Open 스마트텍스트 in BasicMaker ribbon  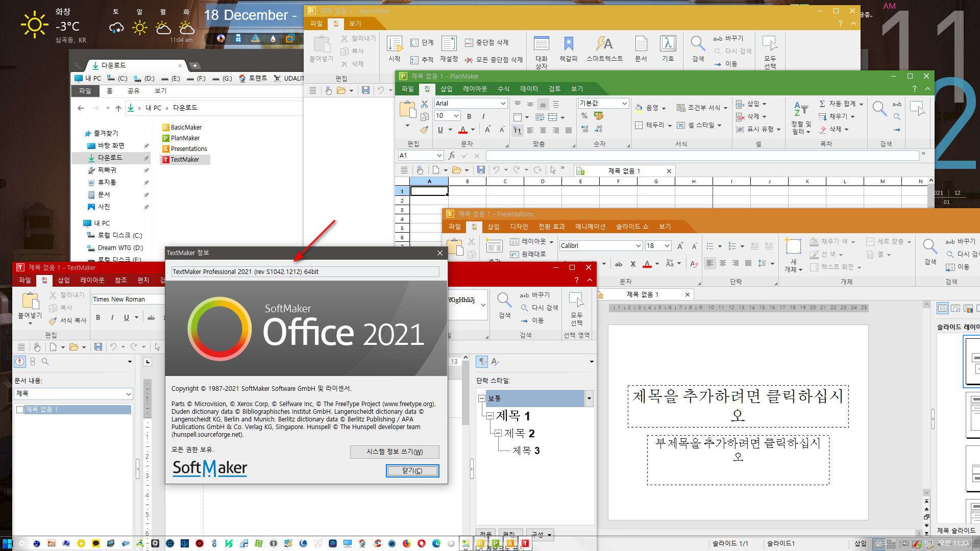(x=604, y=49)
